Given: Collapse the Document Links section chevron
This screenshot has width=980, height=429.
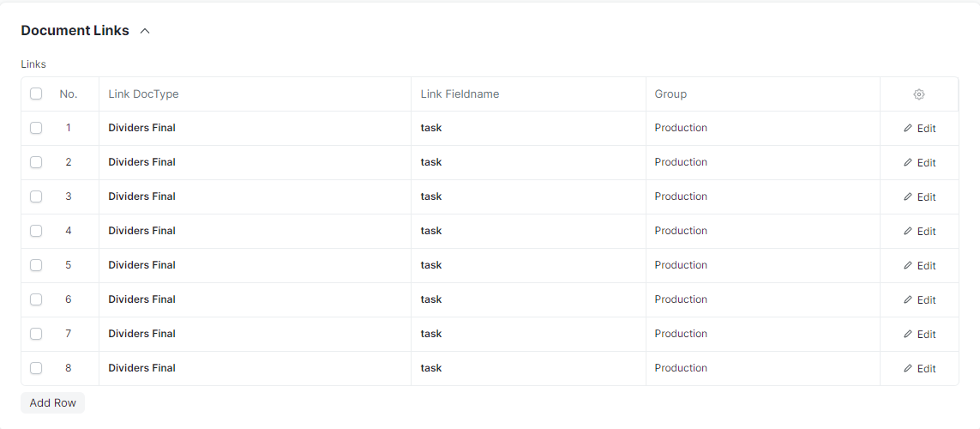Looking at the screenshot, I should tap(145, 31).
